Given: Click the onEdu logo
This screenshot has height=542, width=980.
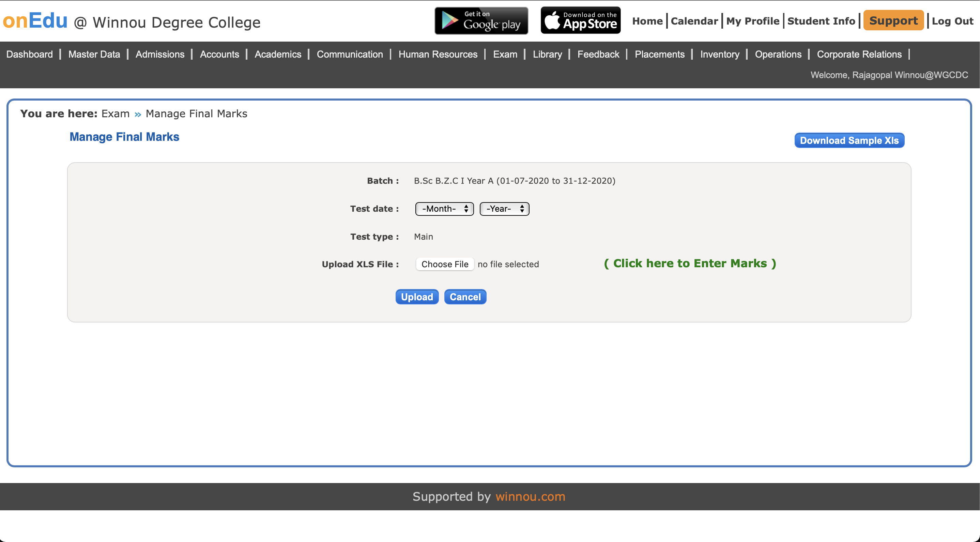Looking at the screenshot, I should (x=35, y=20).
